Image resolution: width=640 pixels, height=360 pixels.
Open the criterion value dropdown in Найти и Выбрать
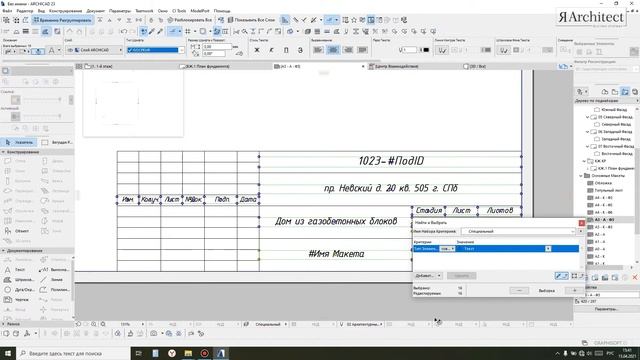tap(548, 249)
